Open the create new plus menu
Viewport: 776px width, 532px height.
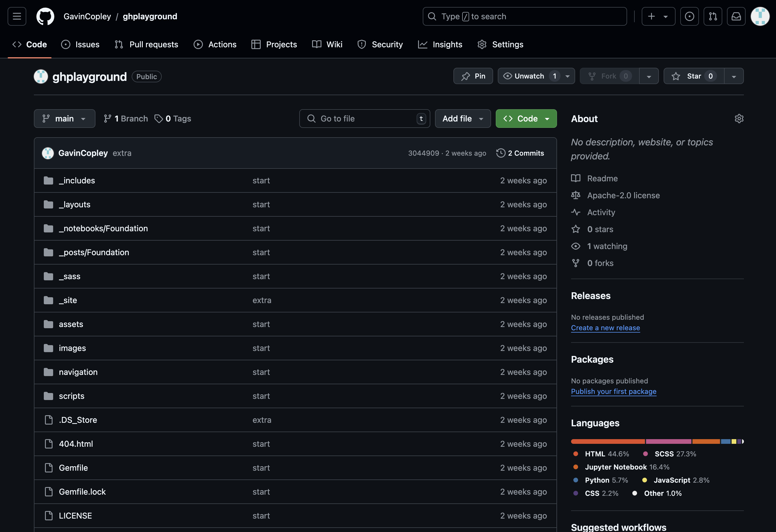point(658,16)
